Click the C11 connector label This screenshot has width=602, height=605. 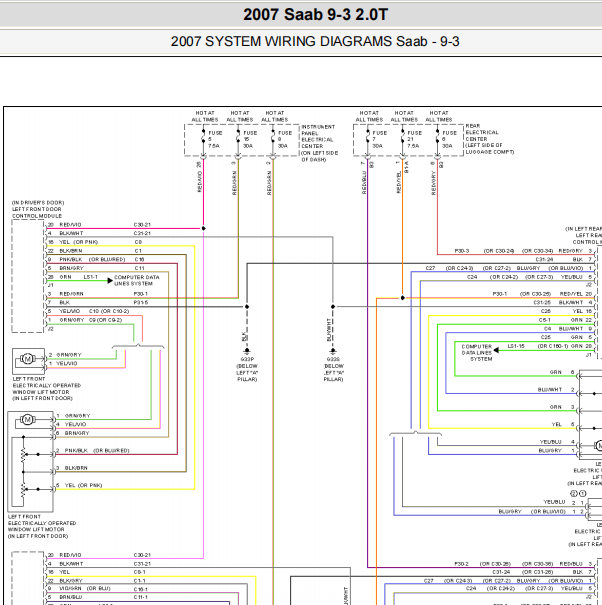(x=139, y=268)
